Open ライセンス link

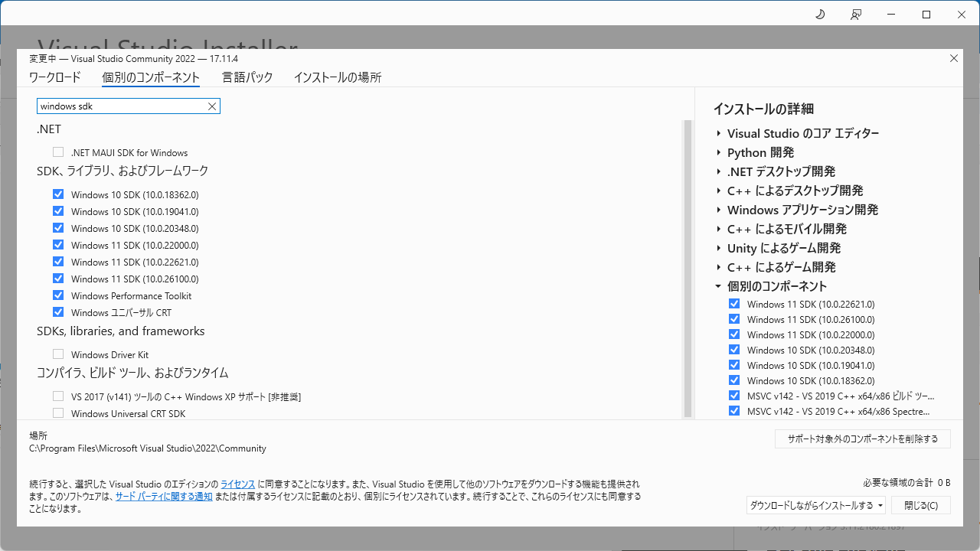tap(238, 484)
